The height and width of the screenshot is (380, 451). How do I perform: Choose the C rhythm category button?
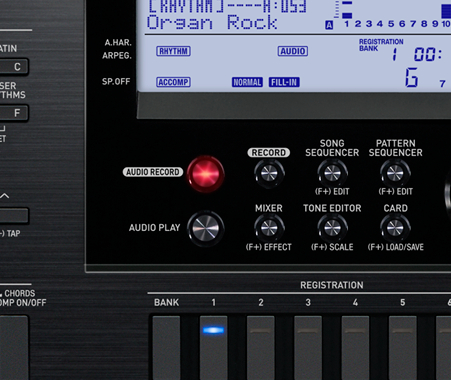pyautogui.click(x=14, y=67)
